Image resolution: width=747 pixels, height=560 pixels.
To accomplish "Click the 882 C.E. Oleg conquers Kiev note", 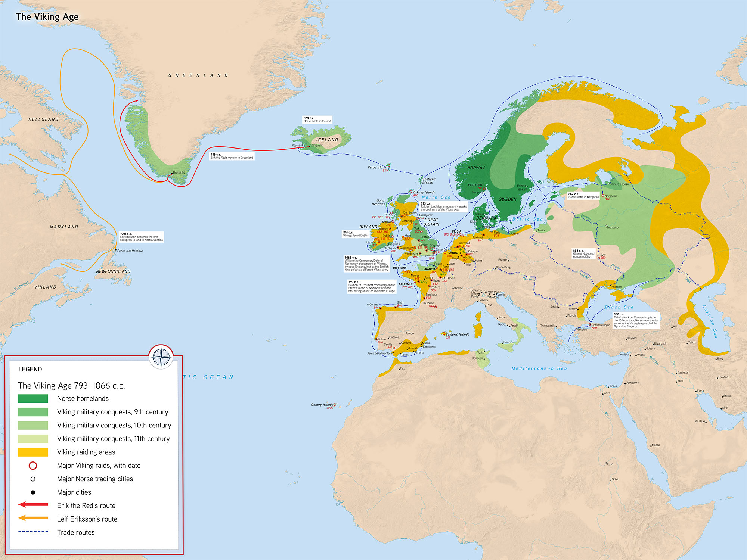I will [583, 254].
